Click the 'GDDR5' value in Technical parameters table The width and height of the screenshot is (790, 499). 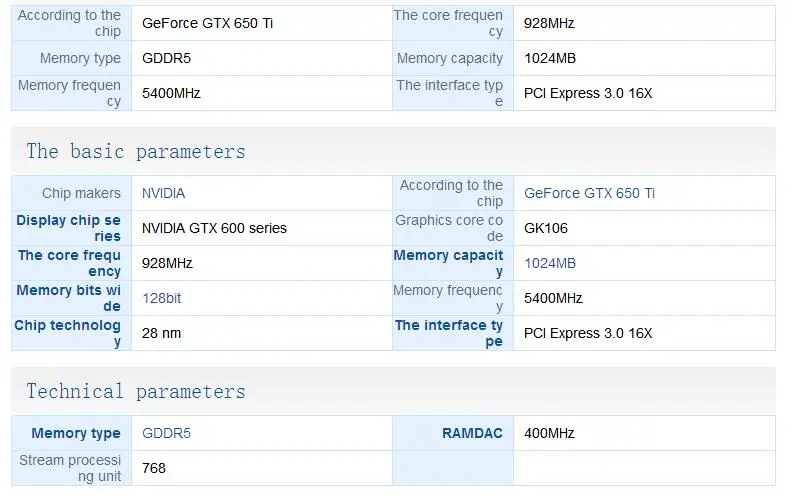(x=166, y=433)
